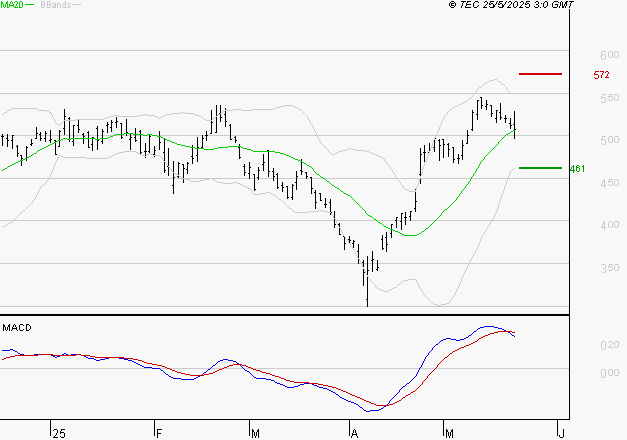
Task: Select the 450 price axis label
Action: [582, 183]
